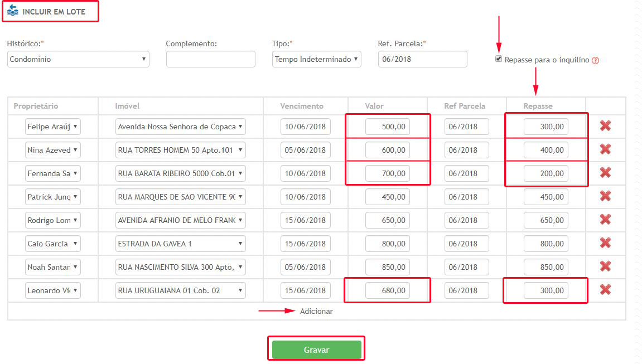
Task: Remove the Leonardo row using red X
Action: coord(605,290)
